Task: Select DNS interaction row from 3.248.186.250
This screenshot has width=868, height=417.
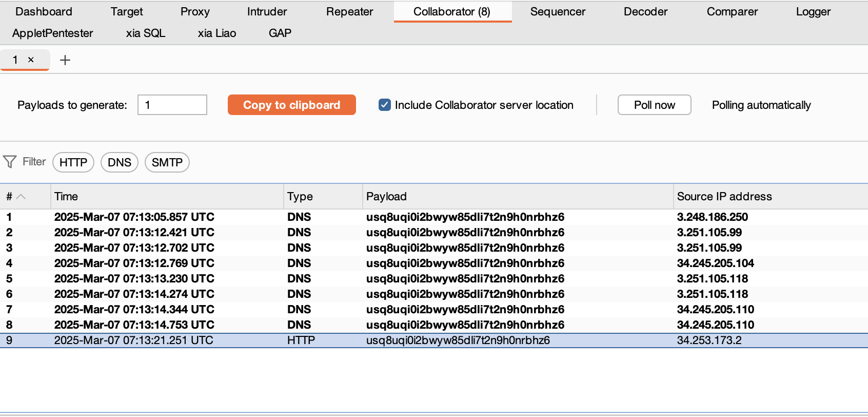Action: coord(308,217)
